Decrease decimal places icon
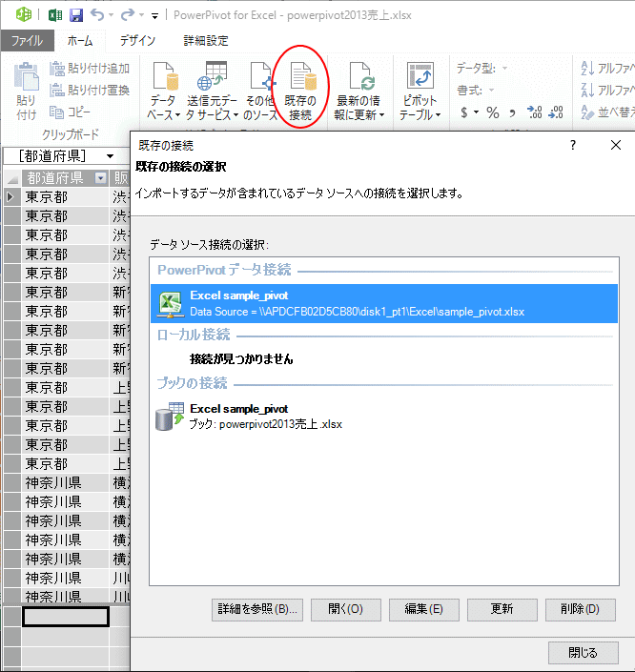 pyautogui.click(x=556, y=112)
